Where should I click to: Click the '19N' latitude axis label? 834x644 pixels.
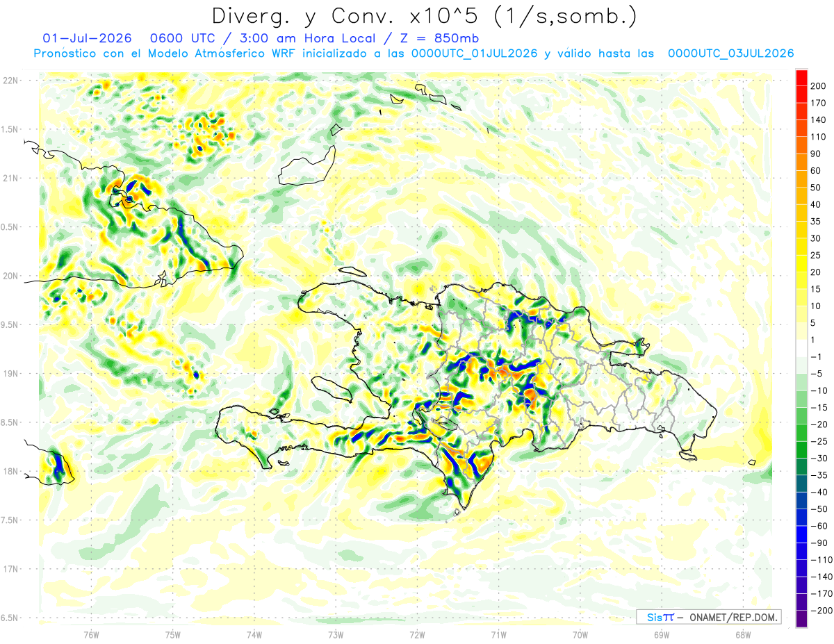pos(10,374)
